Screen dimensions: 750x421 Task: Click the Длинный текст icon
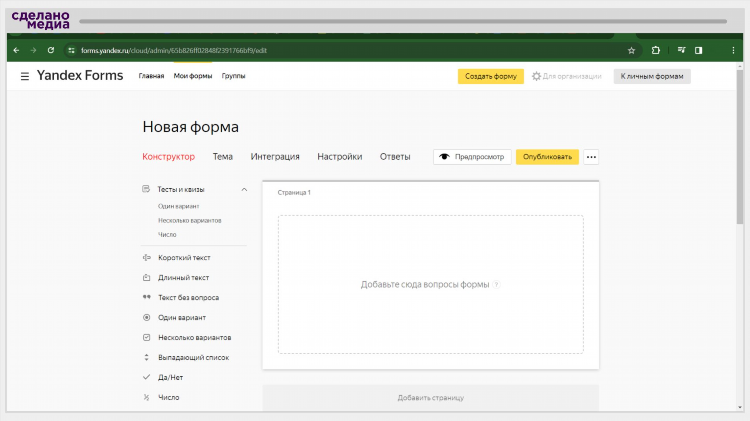click(x=146, y=277)
